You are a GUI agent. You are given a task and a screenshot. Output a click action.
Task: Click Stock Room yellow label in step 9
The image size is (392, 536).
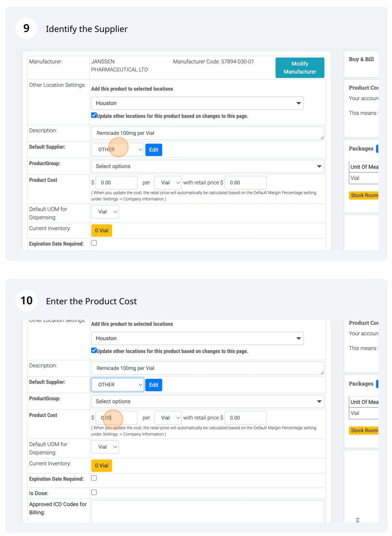(364, 195)
